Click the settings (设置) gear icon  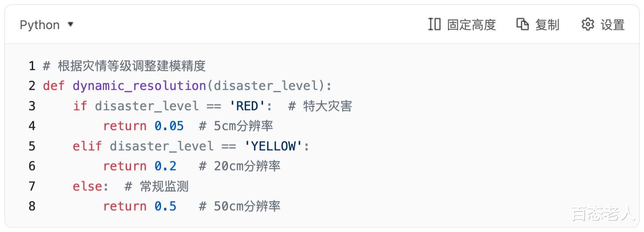(x=588, y=24)
